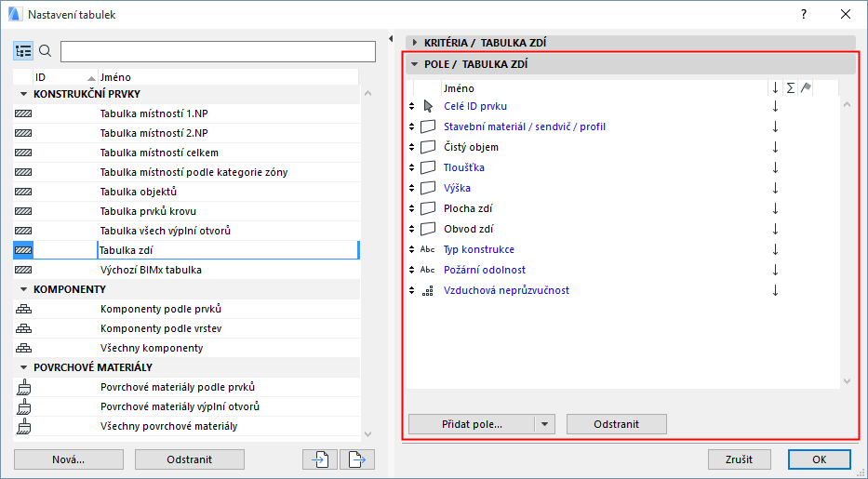
Task: Toggle sort arrow for Celé ID prvku
Action: pyautogui.click(x=774, y=106)
